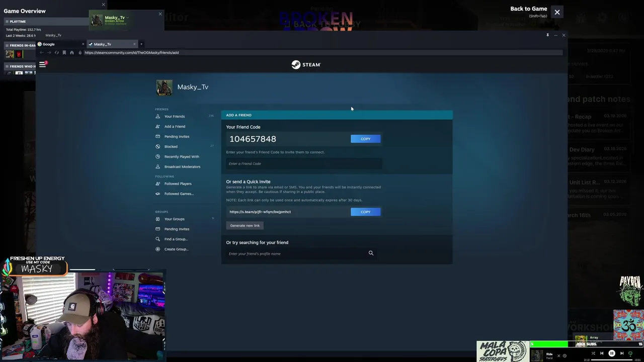The height and width of the screenshot is (362, 644).
Task: Click the Your Friend Code label
Action: 243,127
